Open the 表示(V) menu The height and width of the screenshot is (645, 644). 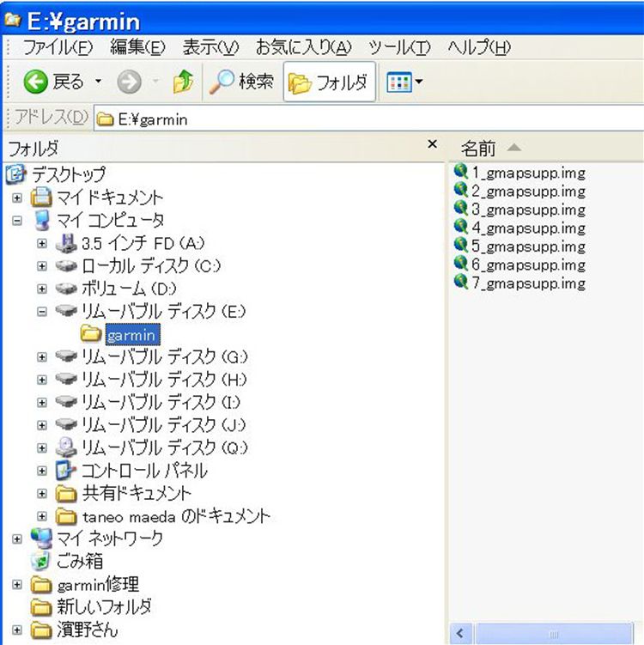coord(210,47)
